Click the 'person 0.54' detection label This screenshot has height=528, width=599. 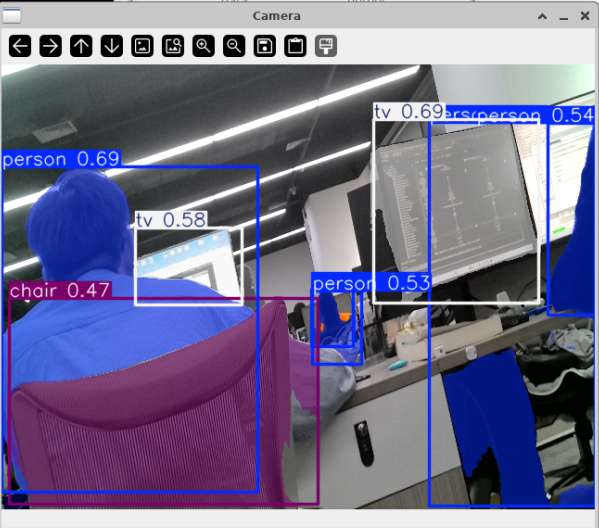536,115
